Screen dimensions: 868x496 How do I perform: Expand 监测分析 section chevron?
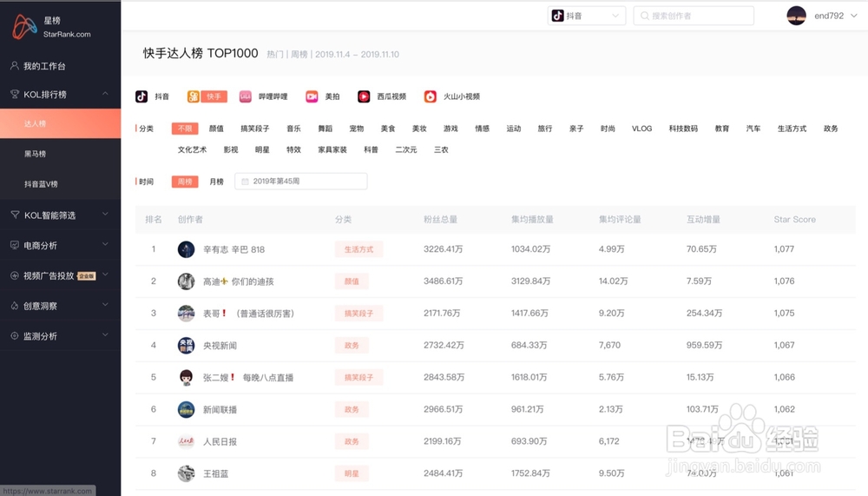point(105,335)
